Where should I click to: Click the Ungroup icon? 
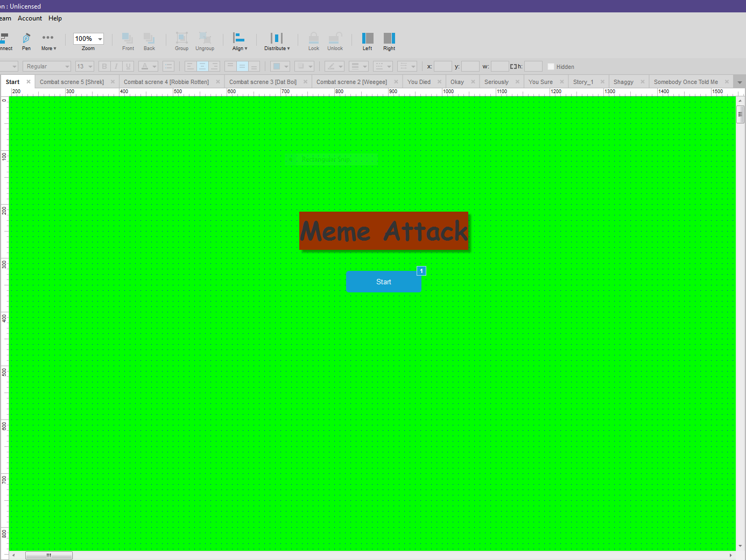click(x=205, y=41)
